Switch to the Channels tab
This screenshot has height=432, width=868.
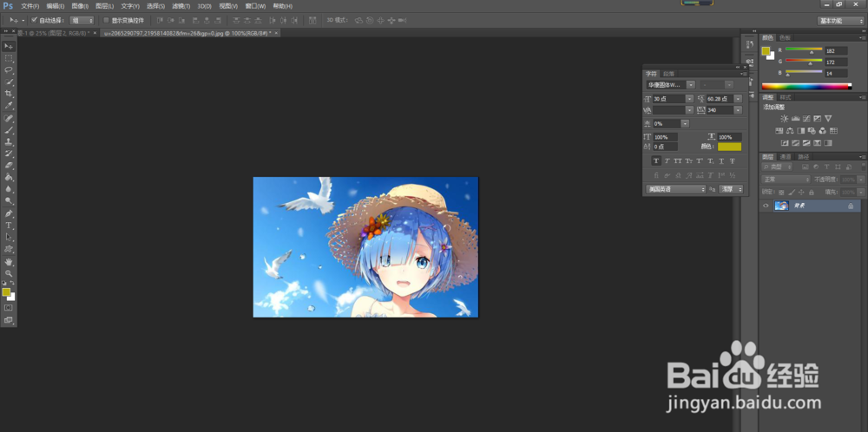coord(786,156)
